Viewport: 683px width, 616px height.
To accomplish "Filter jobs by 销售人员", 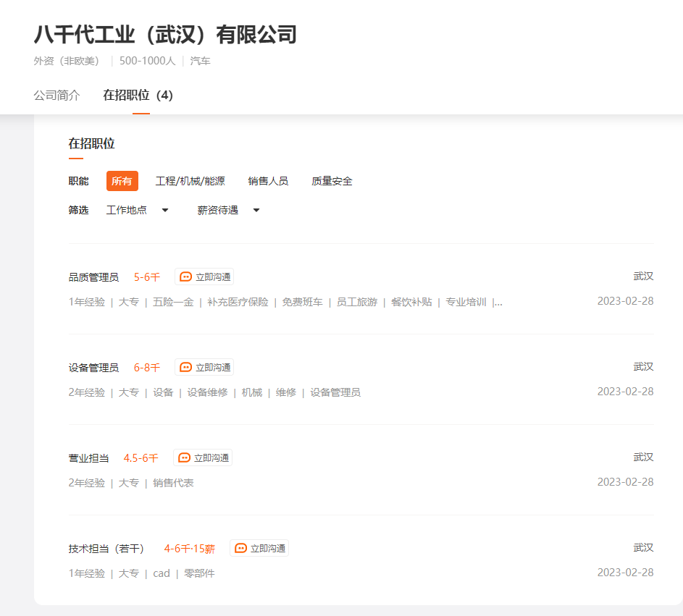I will [x=268, y=181].
